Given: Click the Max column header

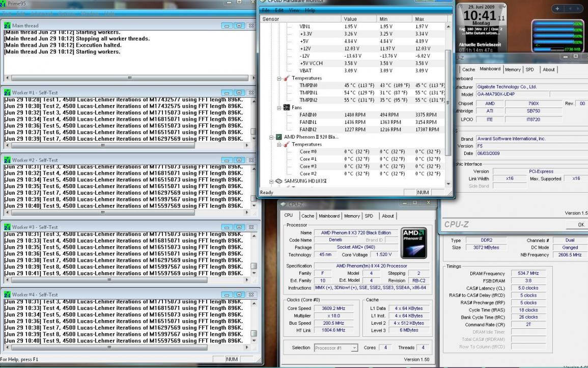Looking at the screenshot, I should [430, 19].
